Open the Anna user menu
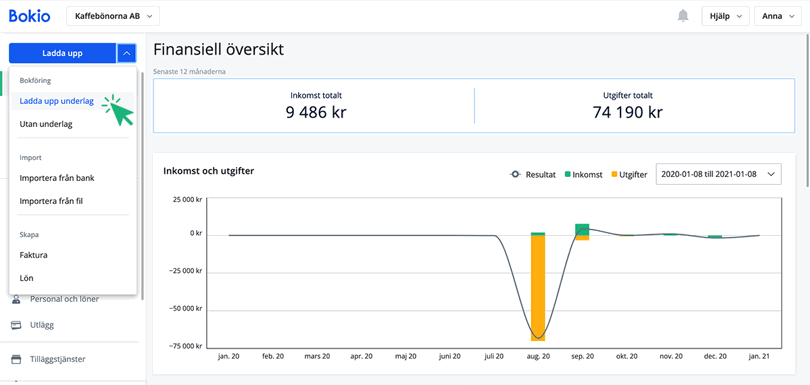This screenshot has height=385, width=810. [777, 16]
